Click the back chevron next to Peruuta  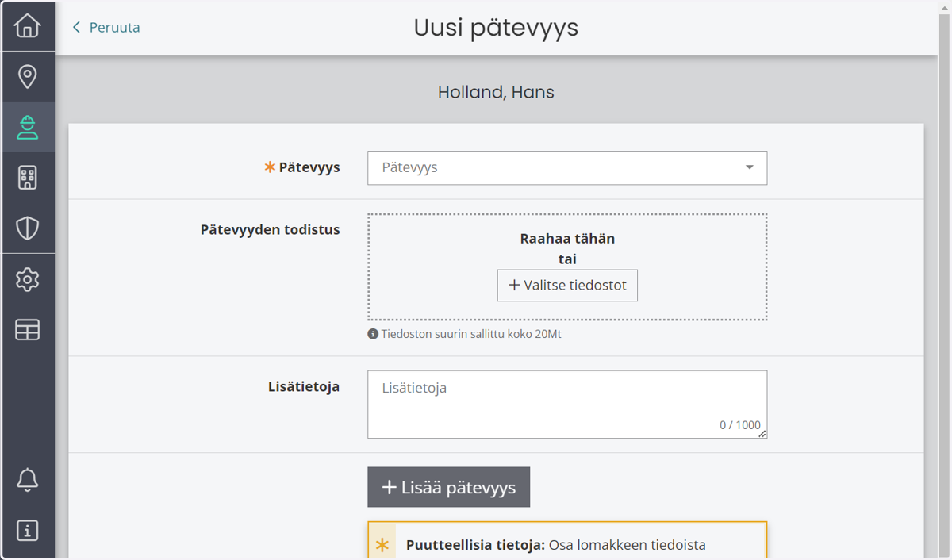tap(76, 28)
